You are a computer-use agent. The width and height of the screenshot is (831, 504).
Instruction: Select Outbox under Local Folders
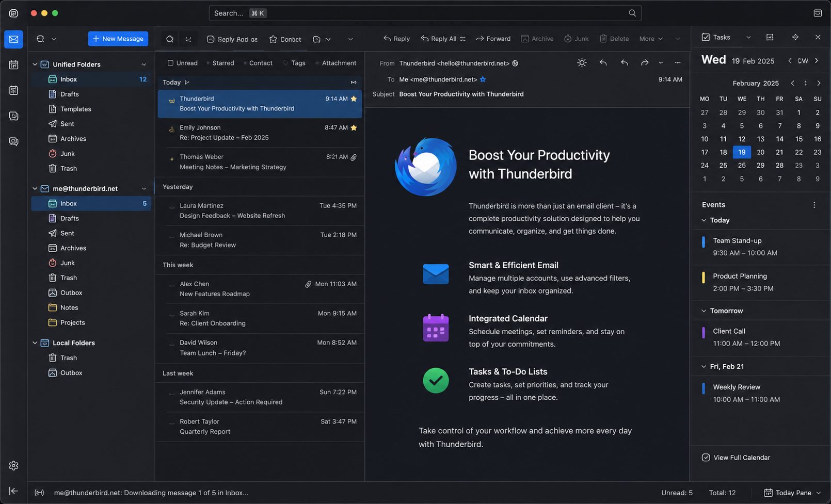(91, 373)
